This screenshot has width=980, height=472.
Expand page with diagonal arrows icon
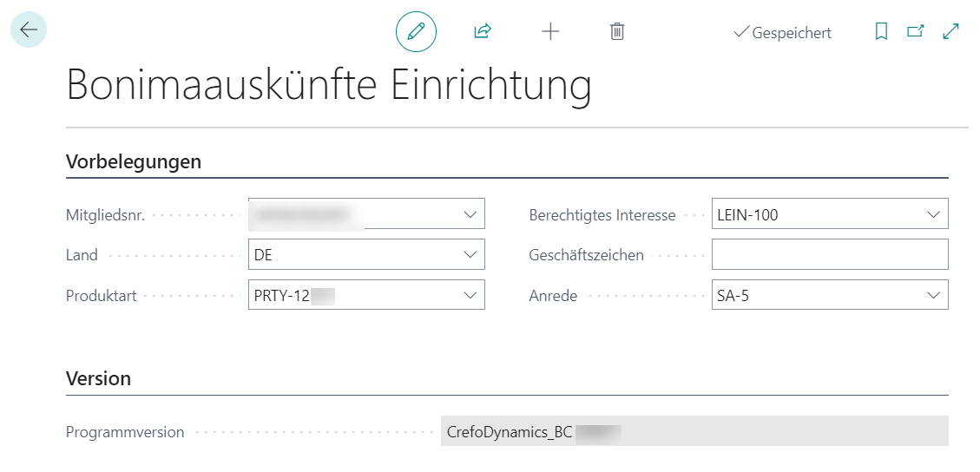point(950,32)
